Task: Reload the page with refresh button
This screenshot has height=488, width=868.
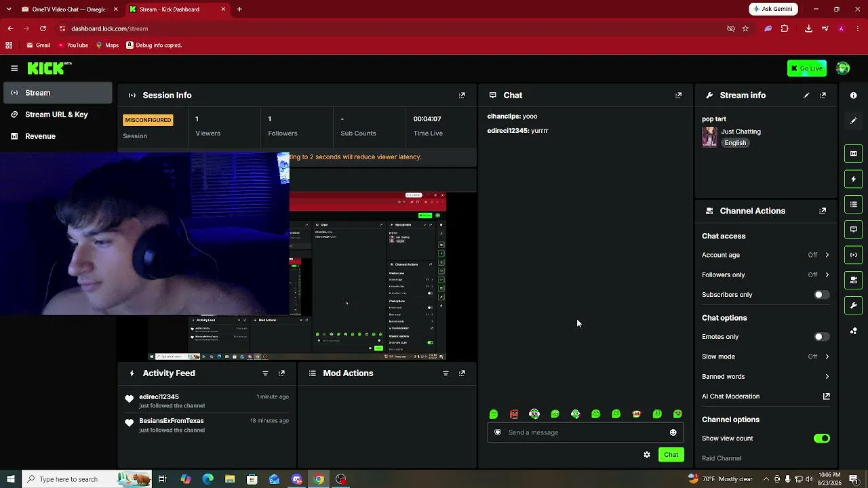Action: (43, 28)
